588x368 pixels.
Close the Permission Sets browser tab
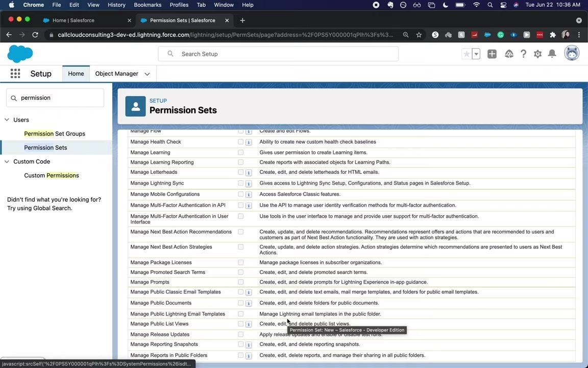point(227,20)
